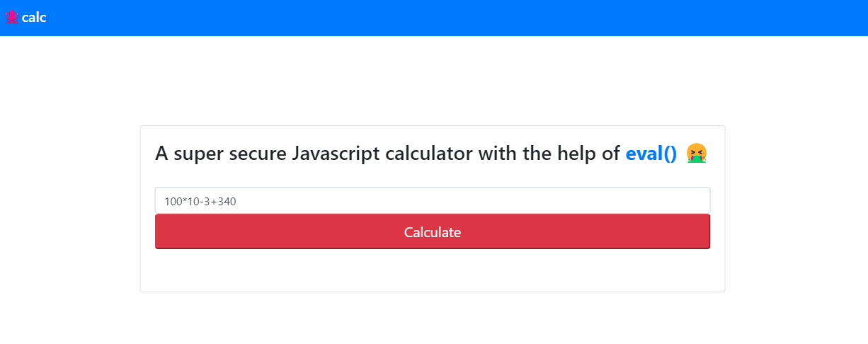Click the empty card area below Calculate
Viewport: 868px width, 344px height.
tap(433, 270)
